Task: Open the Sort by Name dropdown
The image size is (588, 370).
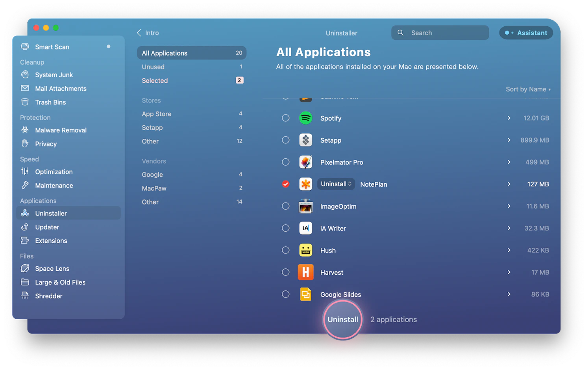Action: (x=528, y=89)
